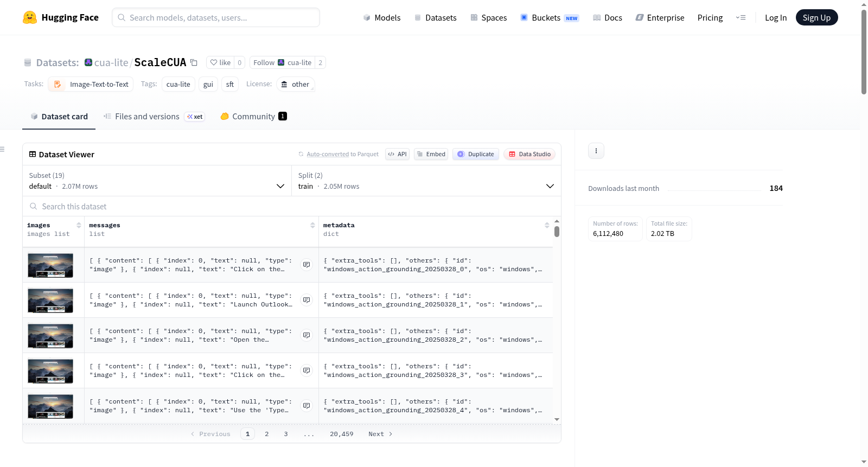Jump to last page 20,459

click(342, 434)
